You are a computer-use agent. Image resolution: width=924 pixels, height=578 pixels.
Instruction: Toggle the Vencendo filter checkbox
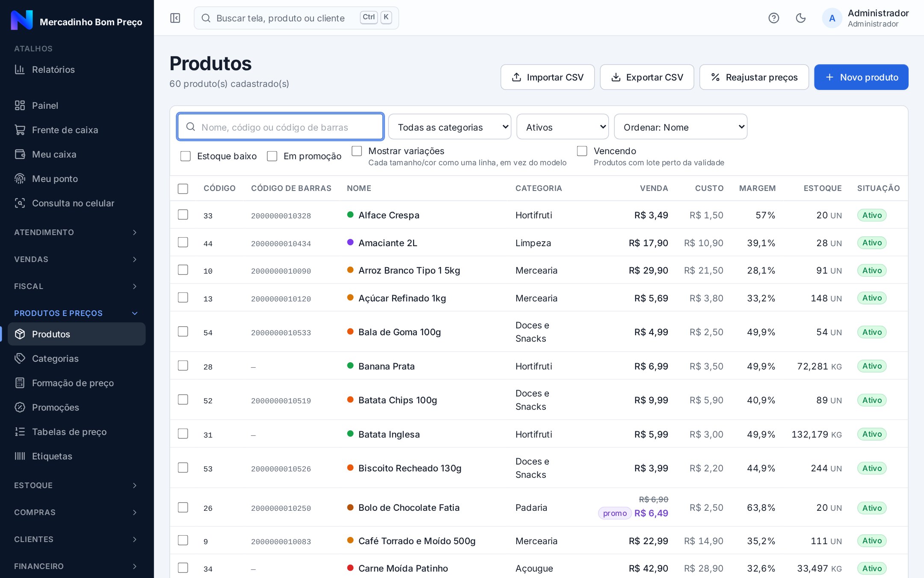point(582,151)
